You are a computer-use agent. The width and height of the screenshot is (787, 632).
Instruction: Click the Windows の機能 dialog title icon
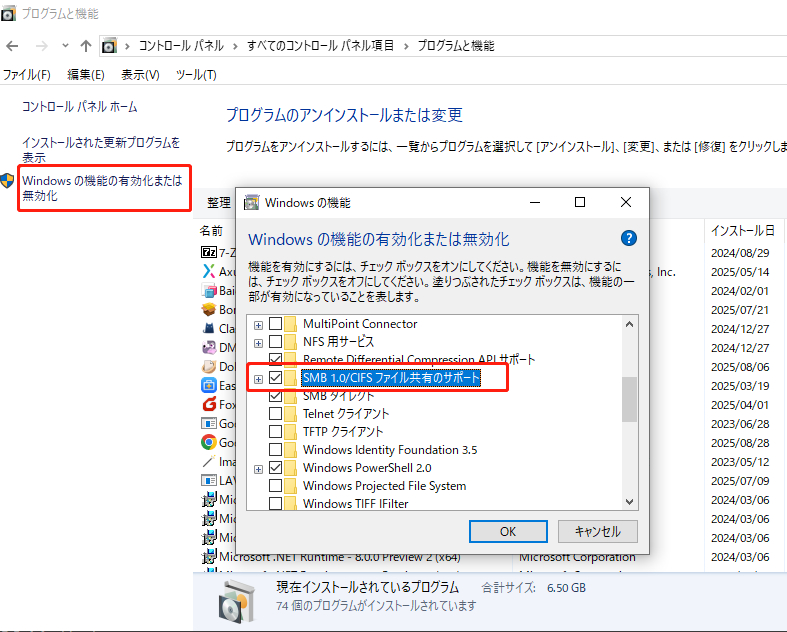pyautogui.click(x=251, y=202)
